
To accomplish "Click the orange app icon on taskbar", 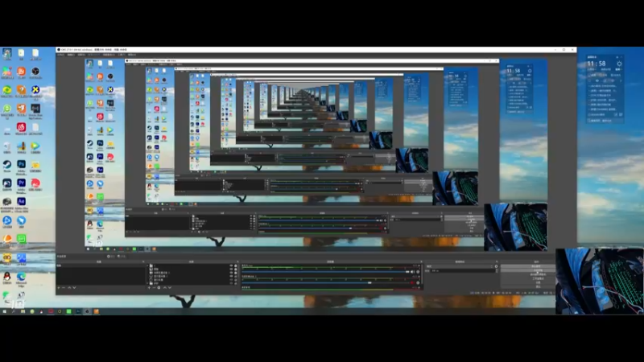I will pyautogui.click(x=96, y=311).
